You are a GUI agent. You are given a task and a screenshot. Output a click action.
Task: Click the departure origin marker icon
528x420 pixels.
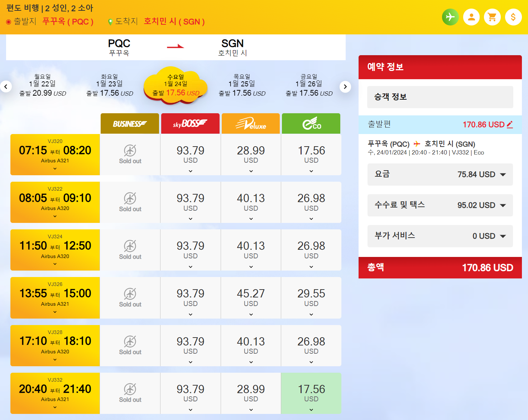point(9,22)
